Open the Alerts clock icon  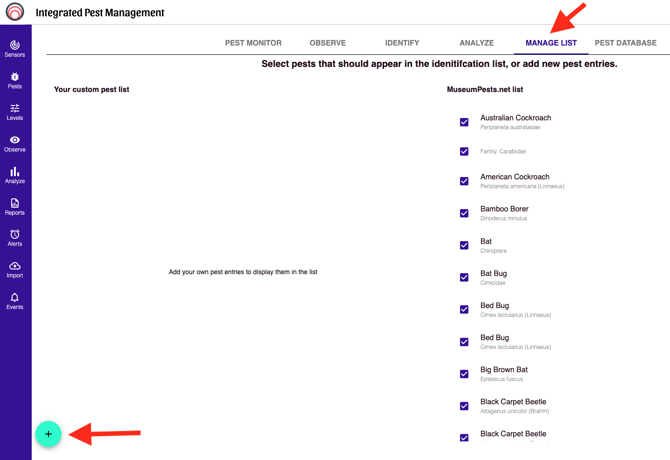[x=15, y=237]
